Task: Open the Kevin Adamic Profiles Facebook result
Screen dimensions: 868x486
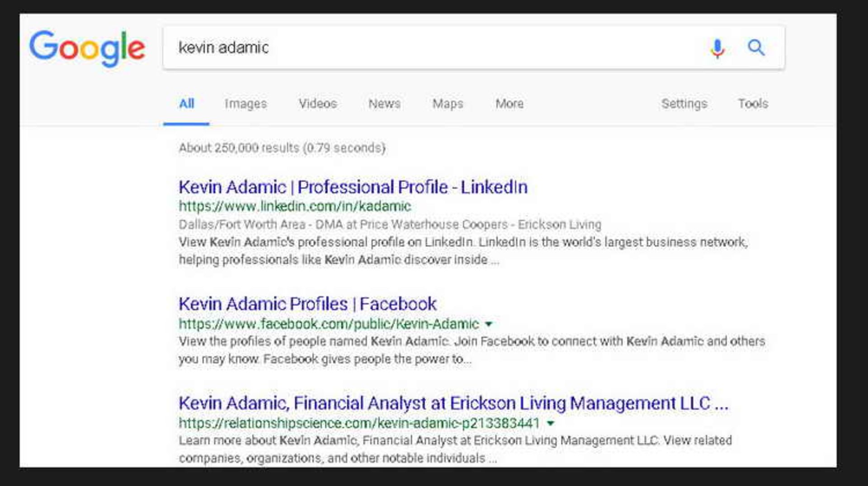Action: point(307,303)
